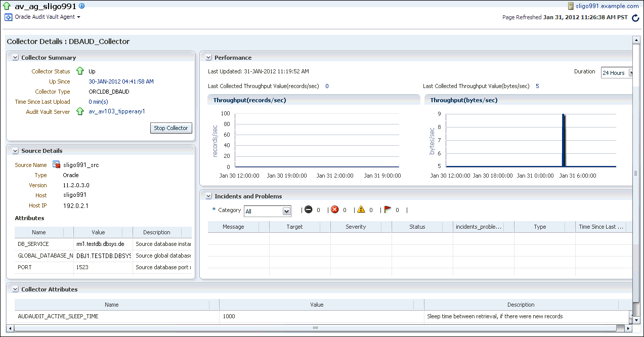This screenshot has width=644, height=337.
Task: Select the AUDAUDIT_ACTIVE_SLEEP_TIME row
Action: (321, 316)
